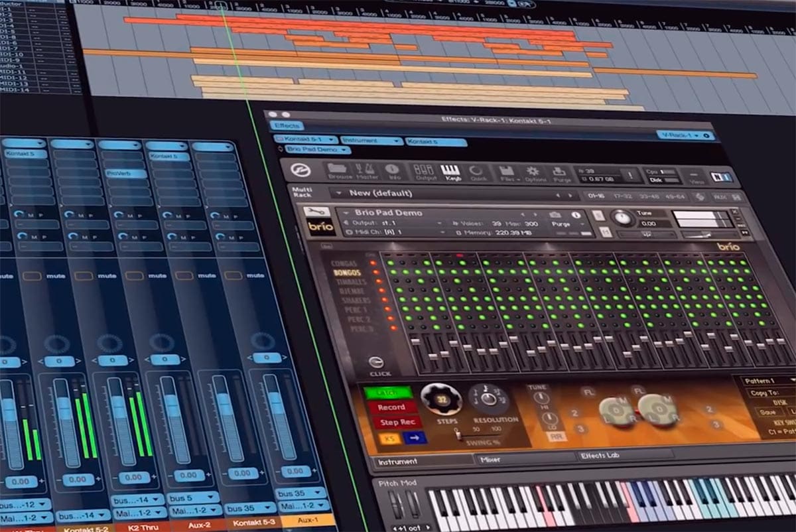
Task: Close Brio Pad Demo instrument with X
Action: 736,212
